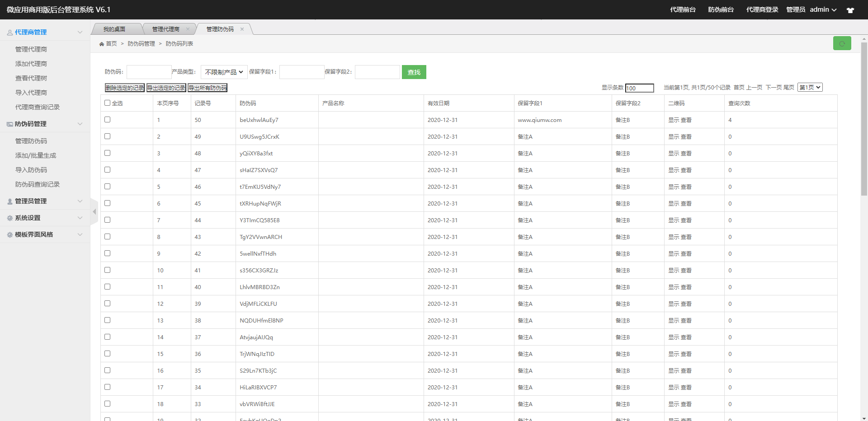This screenshot has width=868, height=421.
Task: Open the 第1页 page selector dropdown
Action: tap(810, 88)
